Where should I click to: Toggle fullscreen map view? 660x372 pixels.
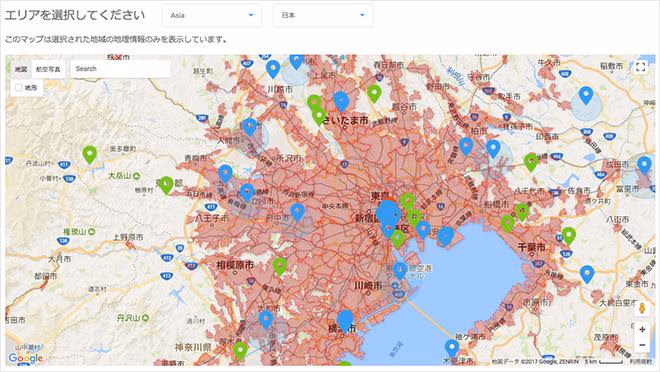[x=641, y=67]
